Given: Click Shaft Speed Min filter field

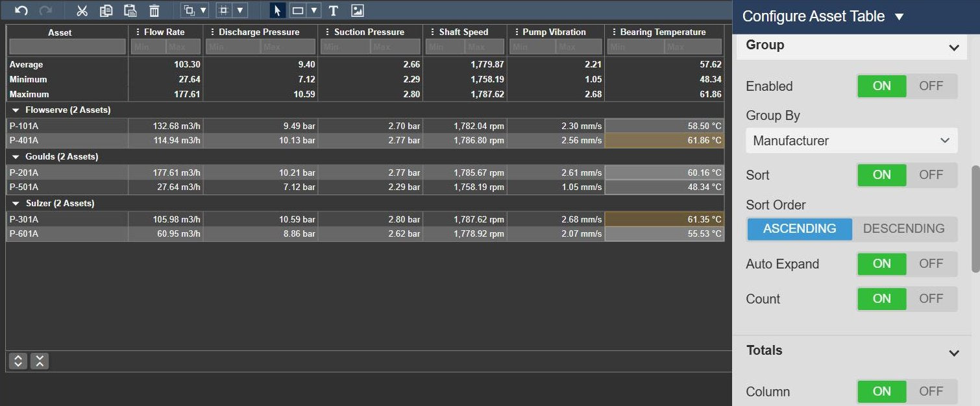Looking at the screenshot, I should (x=446, y=47).
